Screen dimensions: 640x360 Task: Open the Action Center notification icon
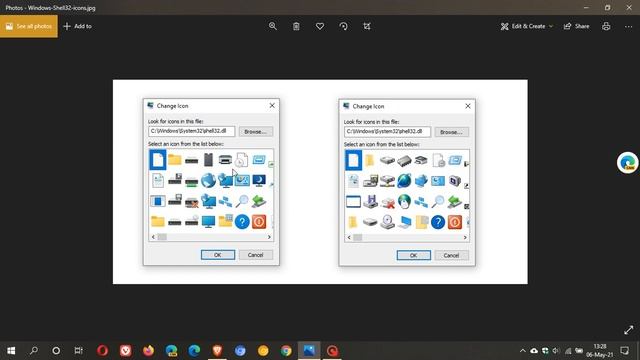point(624,351)
